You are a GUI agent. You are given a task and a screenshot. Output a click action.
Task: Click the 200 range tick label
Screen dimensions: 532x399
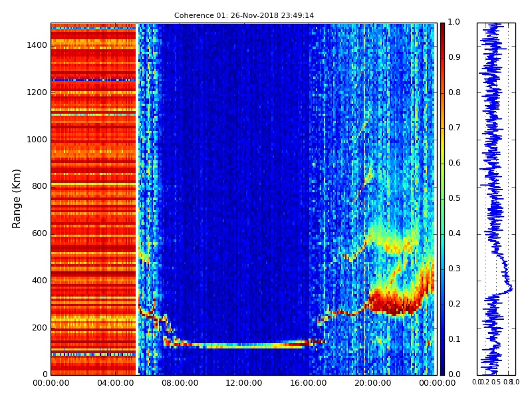coord(40,328)
